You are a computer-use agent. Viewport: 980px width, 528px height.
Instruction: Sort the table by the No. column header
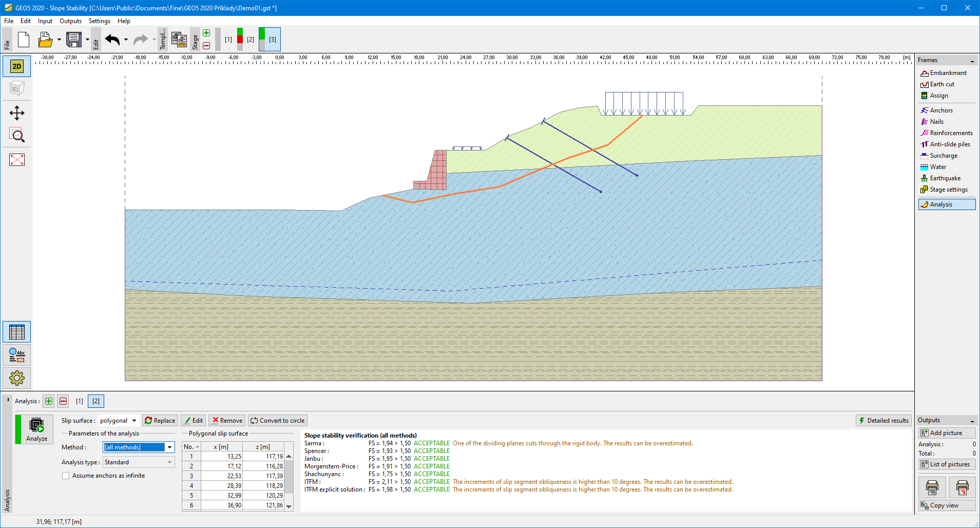[x=191, y=447]
